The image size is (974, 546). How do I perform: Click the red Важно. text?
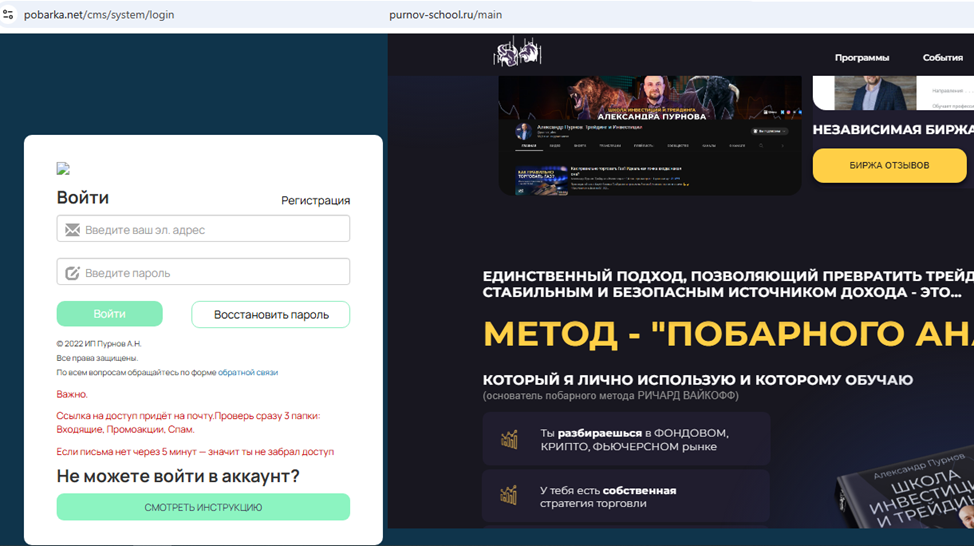72,394
